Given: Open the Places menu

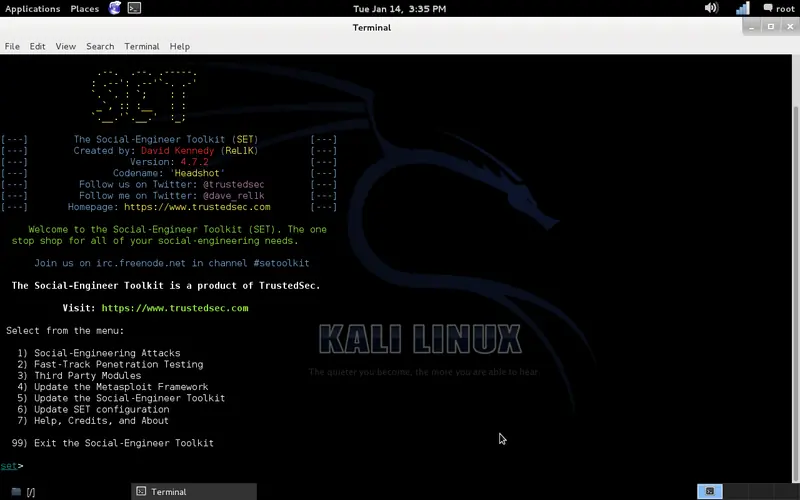Looking at the screenshot, I should click(85, 9).
